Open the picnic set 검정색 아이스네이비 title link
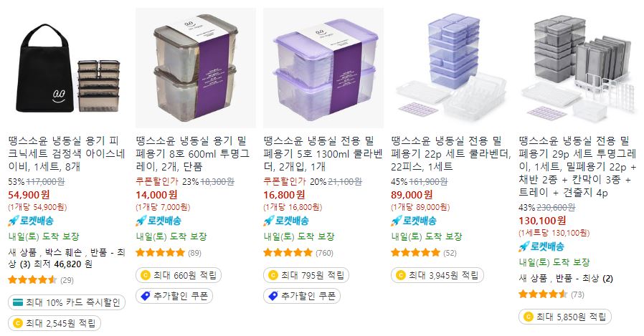The height and width of the screenshot is (336, 644). click(67, 154)
